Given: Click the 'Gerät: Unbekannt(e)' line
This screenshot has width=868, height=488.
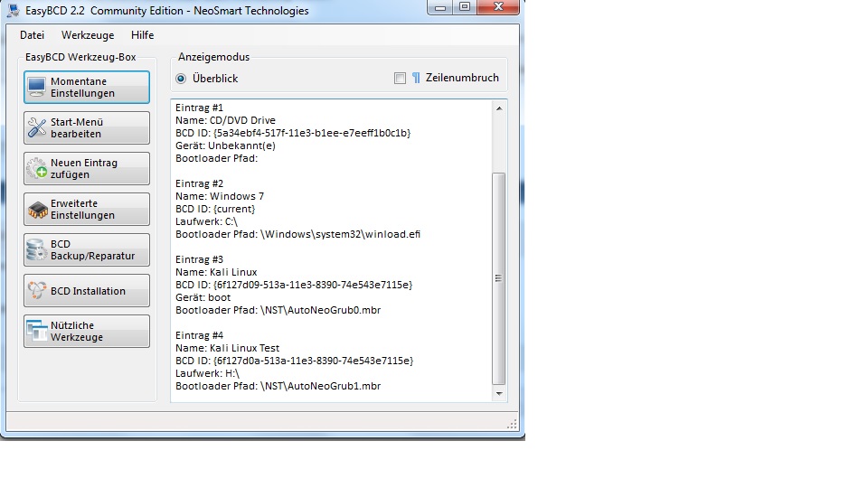Looking at the screenshot, I should click(225, 145).
